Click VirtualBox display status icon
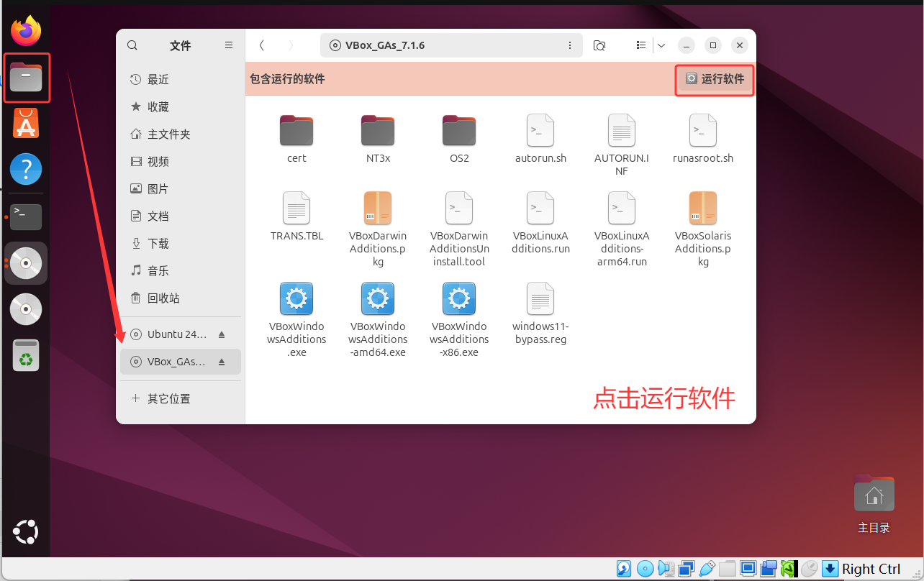 click(748, 569)
